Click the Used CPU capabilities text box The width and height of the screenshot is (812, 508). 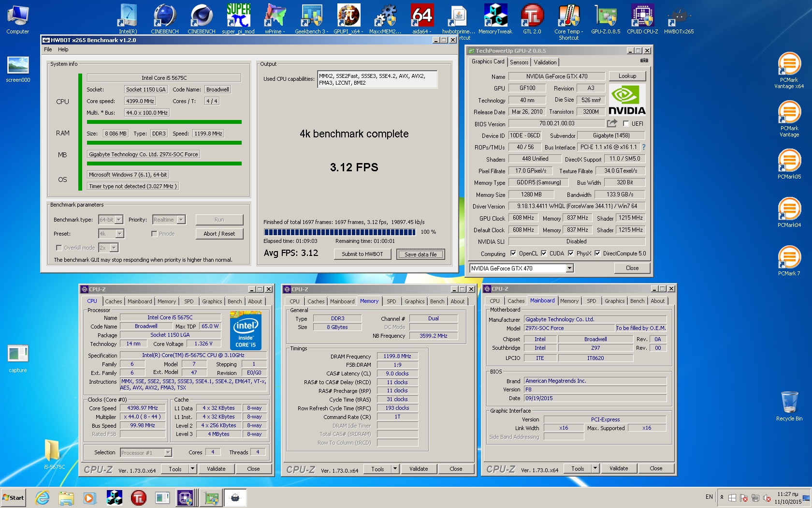click(x=377, y=79)
